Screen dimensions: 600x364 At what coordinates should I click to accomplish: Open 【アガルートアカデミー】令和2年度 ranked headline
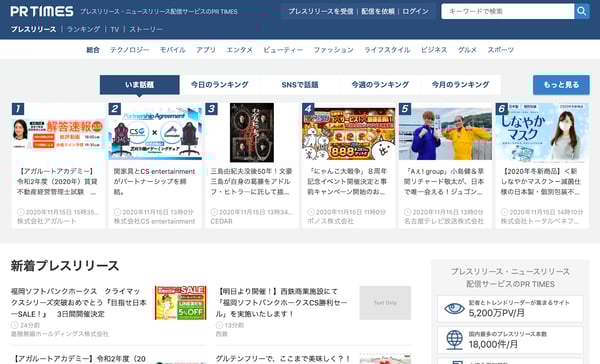click(57, 181)
